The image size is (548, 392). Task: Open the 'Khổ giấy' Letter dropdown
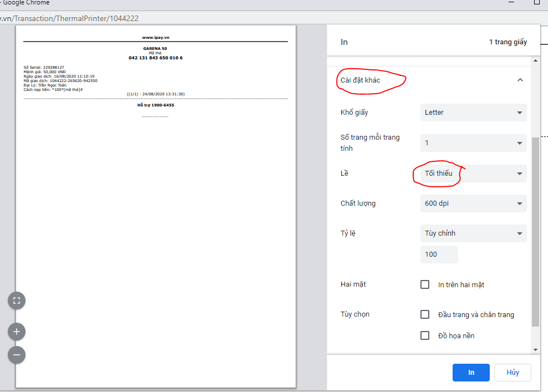click(x=473, y=113)
